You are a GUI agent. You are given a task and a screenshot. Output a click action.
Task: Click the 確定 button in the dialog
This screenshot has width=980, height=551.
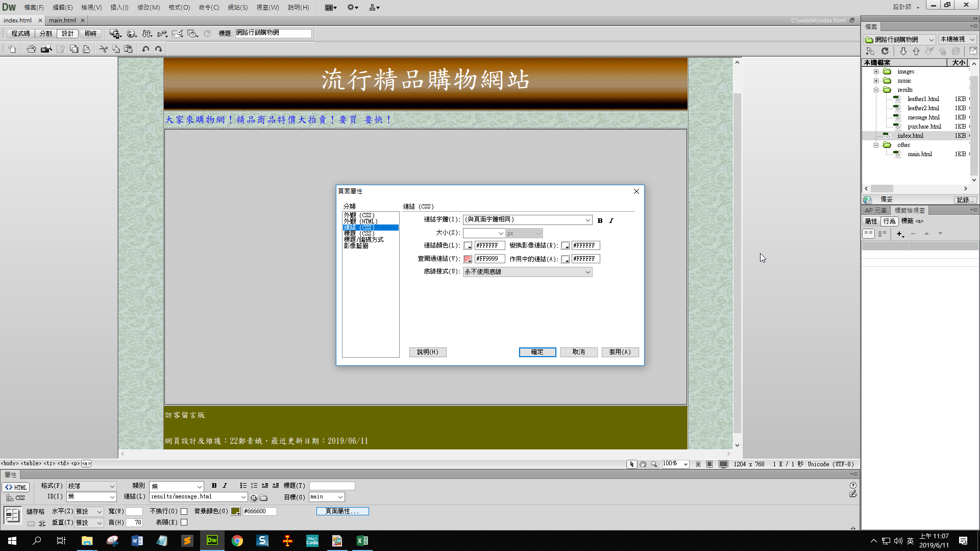point(537,352)
